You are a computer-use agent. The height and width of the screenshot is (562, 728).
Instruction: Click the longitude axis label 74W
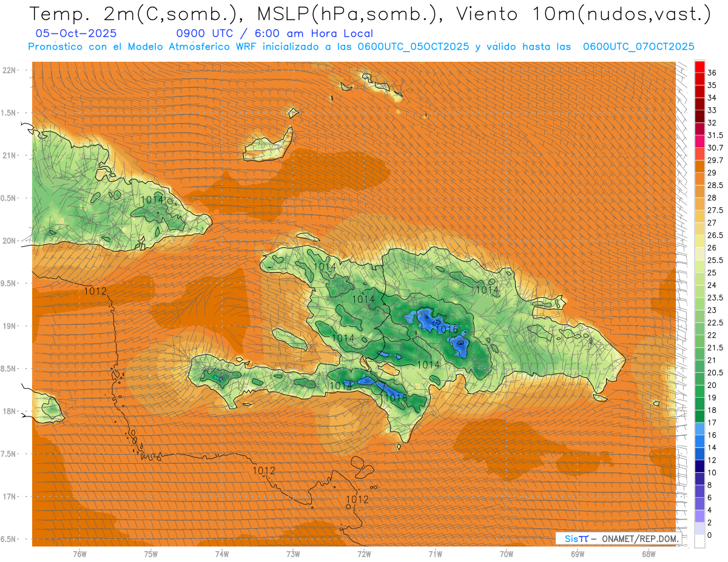222,554
